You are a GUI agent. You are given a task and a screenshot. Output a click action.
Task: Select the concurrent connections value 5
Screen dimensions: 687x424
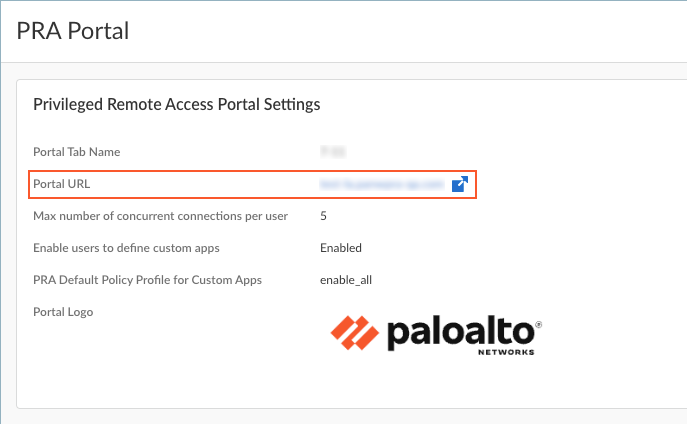tap(324, 216)
